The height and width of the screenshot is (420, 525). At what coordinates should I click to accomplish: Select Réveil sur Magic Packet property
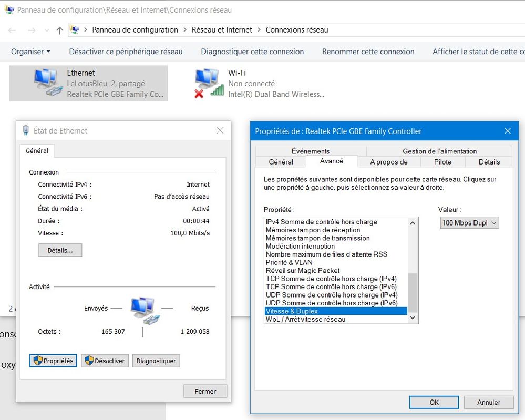303,271
